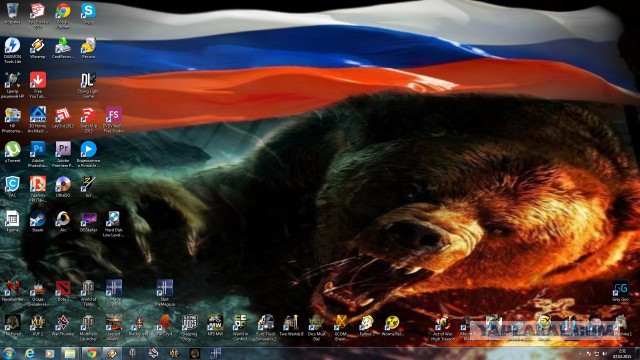Select the uTorrent desktop icon

12,152
